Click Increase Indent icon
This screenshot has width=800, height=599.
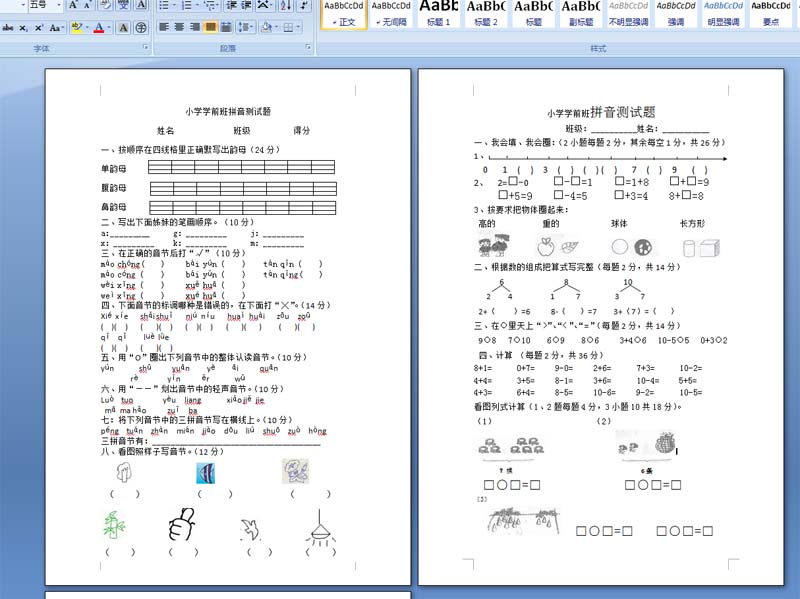point(246,5)
